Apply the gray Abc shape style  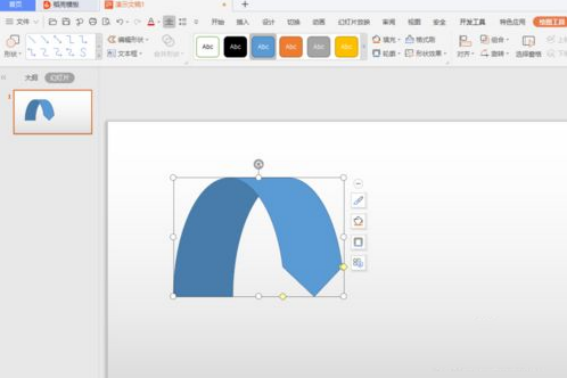(319, 47)
